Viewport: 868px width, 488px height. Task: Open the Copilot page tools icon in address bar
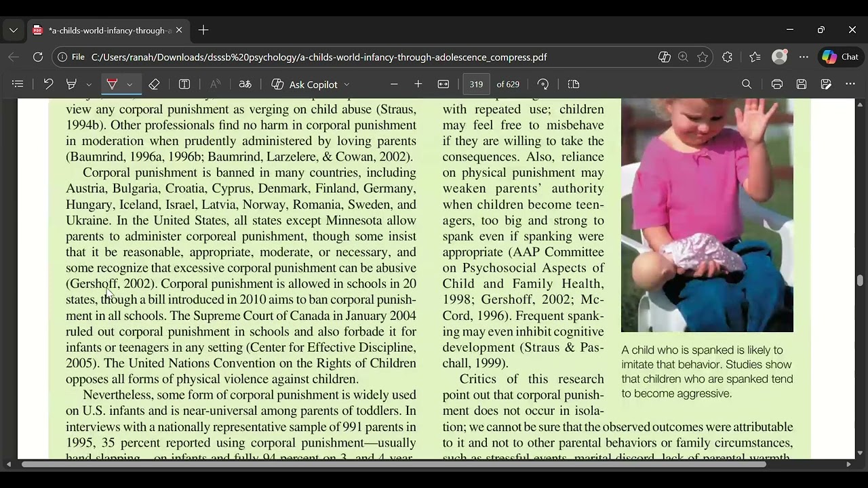tap(665, 57)
